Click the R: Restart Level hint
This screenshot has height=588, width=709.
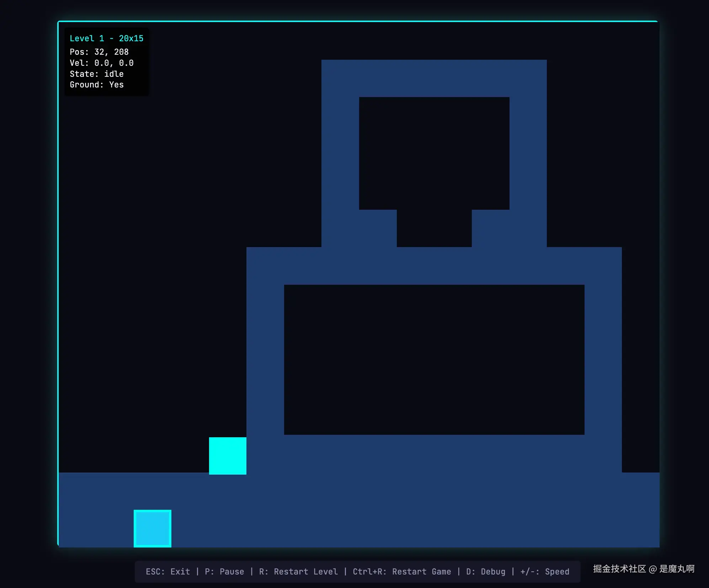click(298, 572)
